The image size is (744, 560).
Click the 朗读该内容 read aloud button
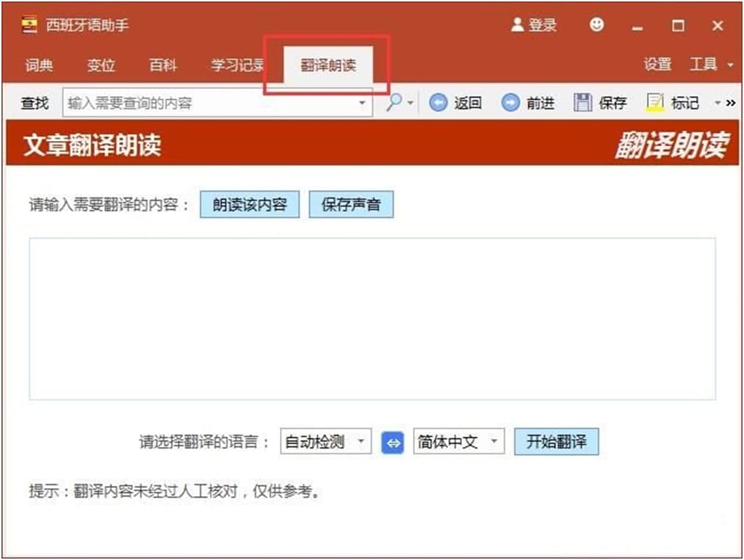[x=250, y=205]
